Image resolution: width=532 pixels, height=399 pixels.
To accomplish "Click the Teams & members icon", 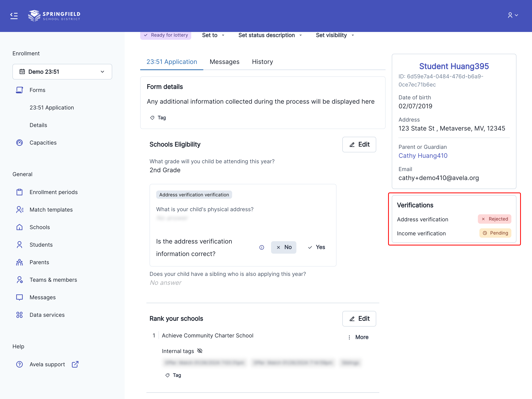I will tap(19, 280).
